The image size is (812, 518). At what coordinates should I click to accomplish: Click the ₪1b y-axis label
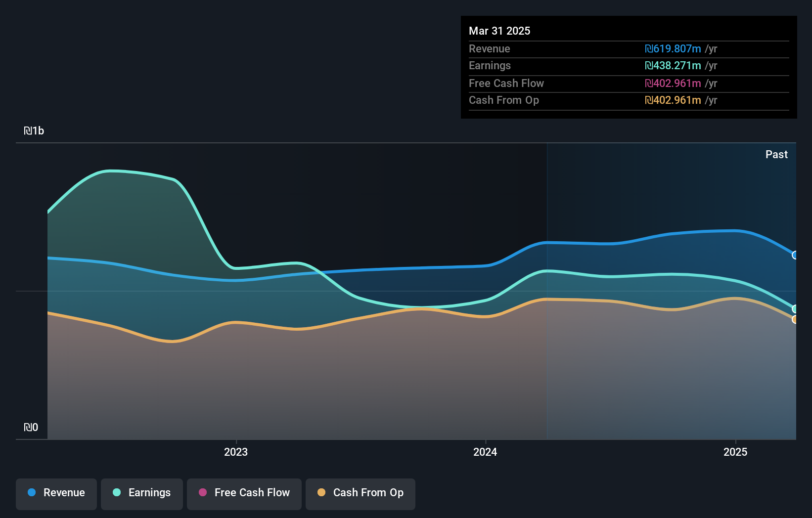[x=34, y=131]
